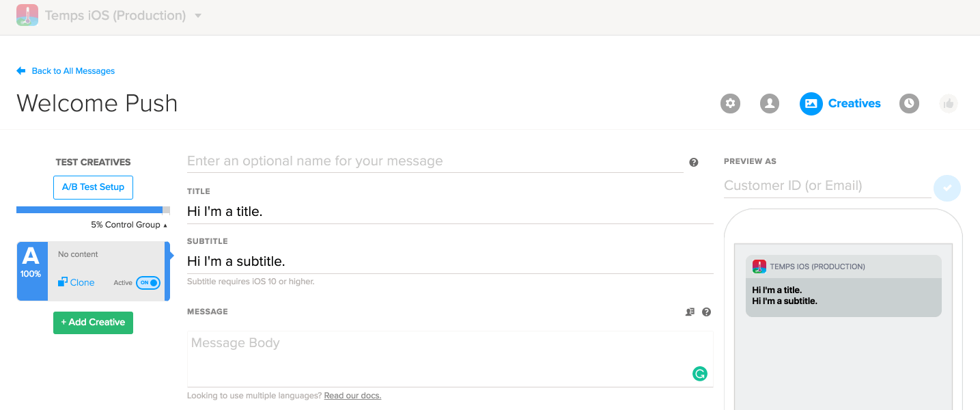Click help icon beside message name field

(x=694, y=163)
